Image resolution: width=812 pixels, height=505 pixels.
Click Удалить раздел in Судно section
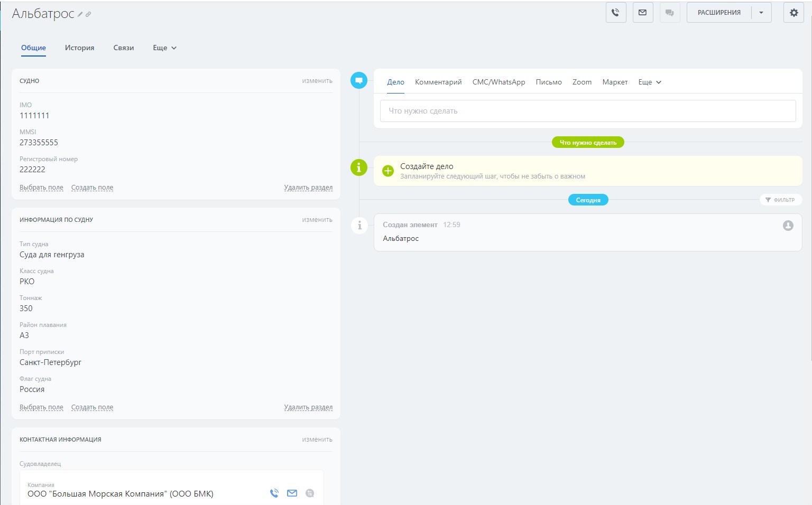308,188
